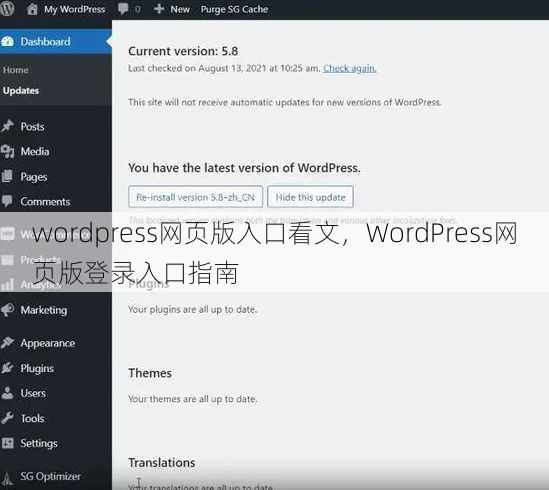Click 'Your themes are all up to date' text
The height and width of the screenshot is (490, 549).
193,399
